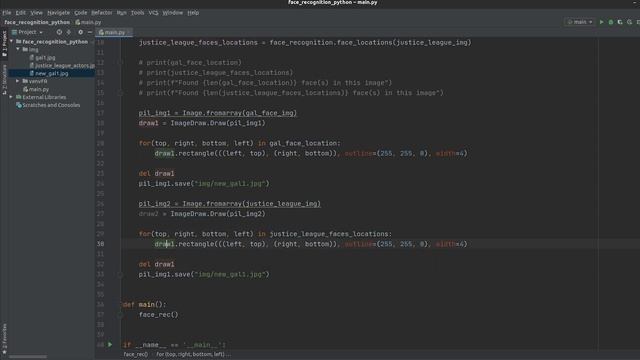Open the Run menu
This screenshot has width=640, height=360.
tap(122, 13)
